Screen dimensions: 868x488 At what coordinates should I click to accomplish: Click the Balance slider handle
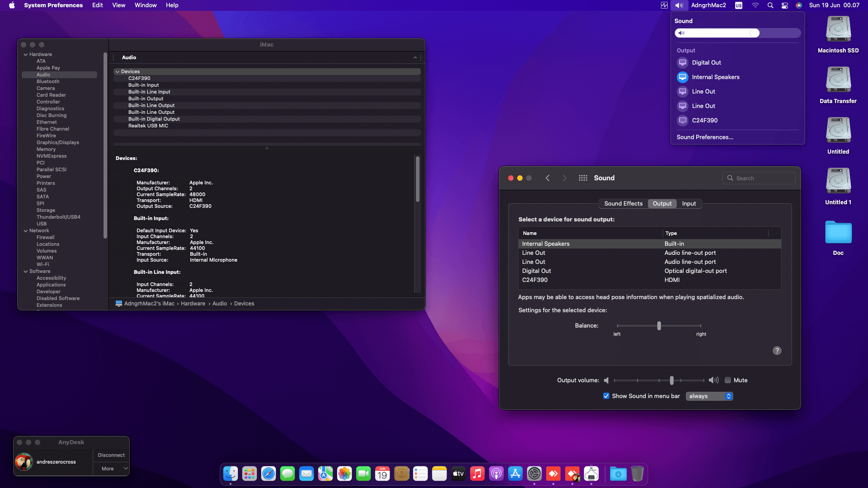659,325
